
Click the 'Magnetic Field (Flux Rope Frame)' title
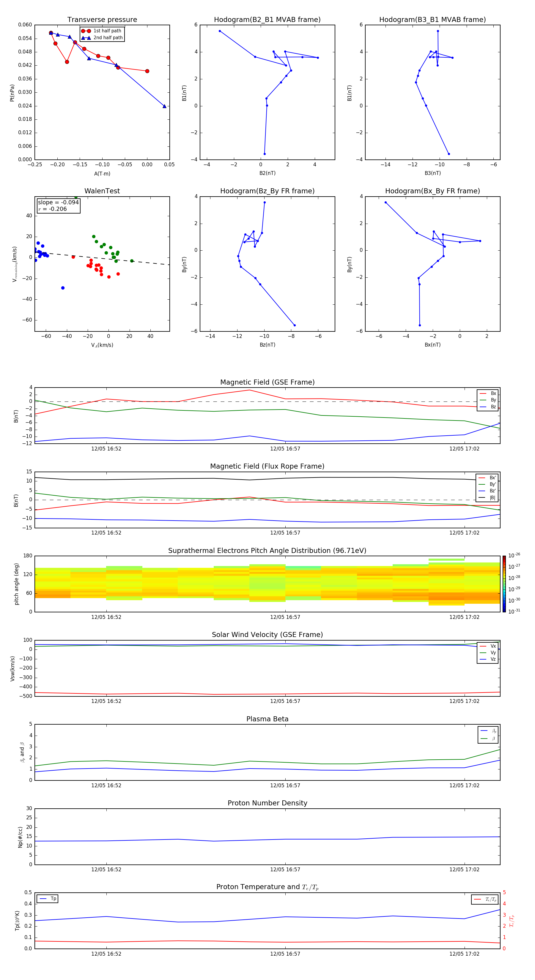coord(267,467)
